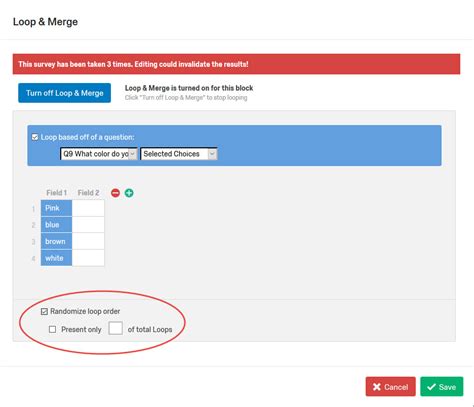The height and width of the screenshot is (407, 474).
Task: Enable the 'Present only' checkbox
Action: (x=52, y=330)
